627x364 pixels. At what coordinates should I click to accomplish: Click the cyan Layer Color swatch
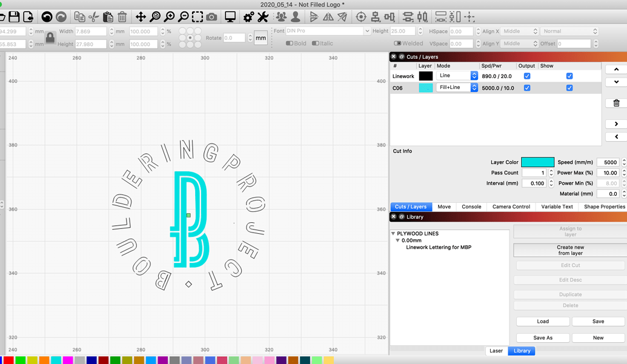(537, 162)
